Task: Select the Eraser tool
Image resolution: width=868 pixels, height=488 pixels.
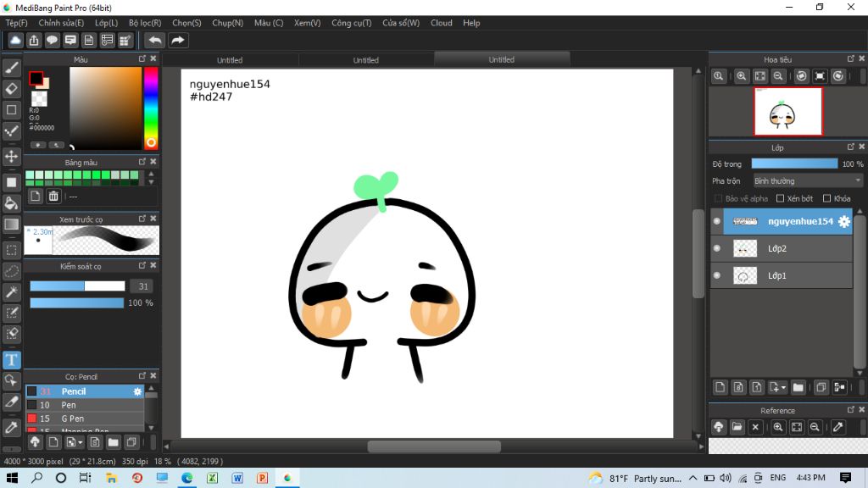Action: [x=12, y=88]
